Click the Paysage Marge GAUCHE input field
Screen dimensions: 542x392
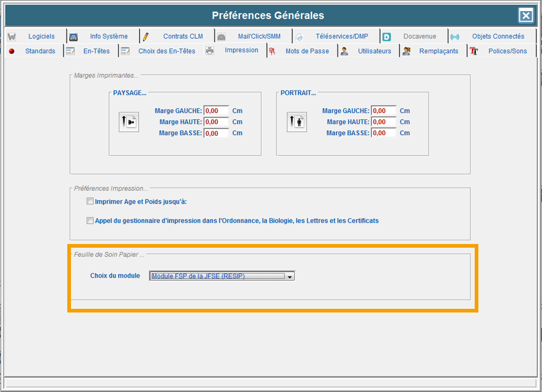coord(216,111)
